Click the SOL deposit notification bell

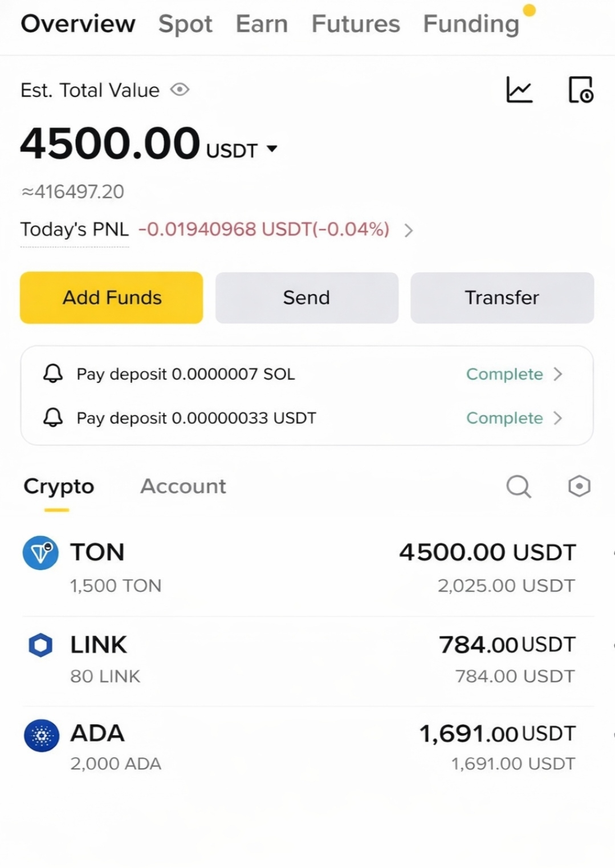53,374
